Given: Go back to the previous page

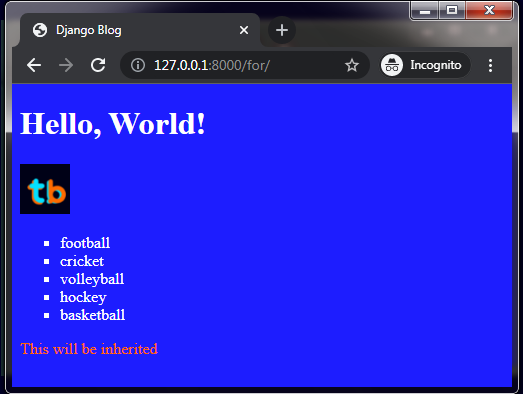Looking at the screenshot, I should point(34,65).
